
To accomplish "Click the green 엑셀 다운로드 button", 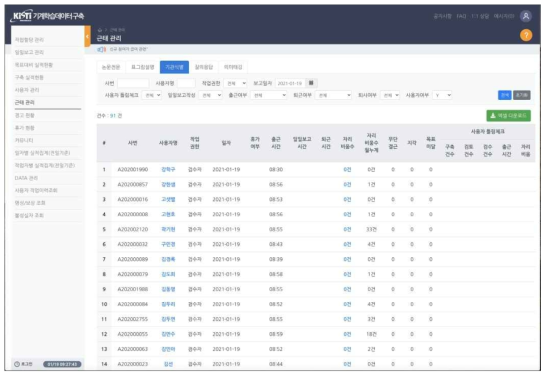I will [x=508, y=116].
